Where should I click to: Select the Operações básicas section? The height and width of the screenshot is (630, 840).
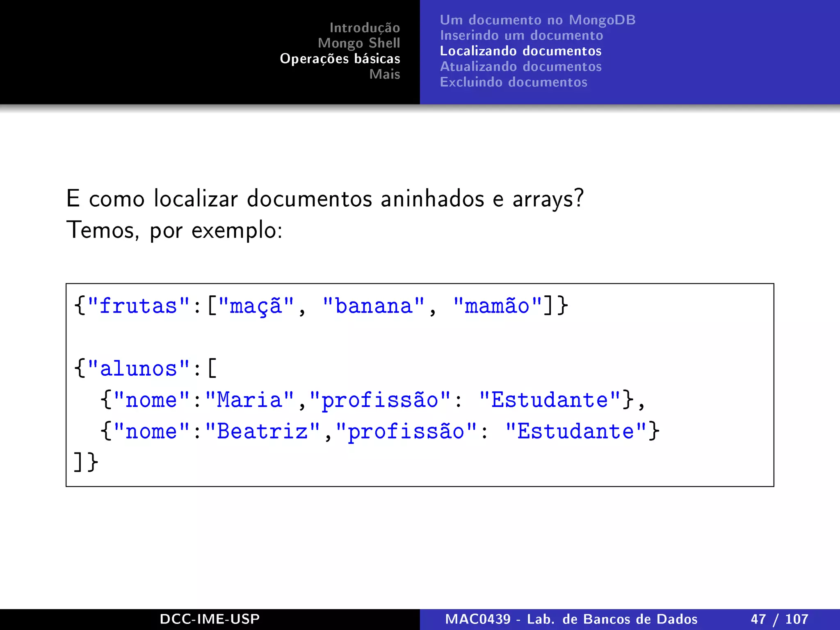340,59
